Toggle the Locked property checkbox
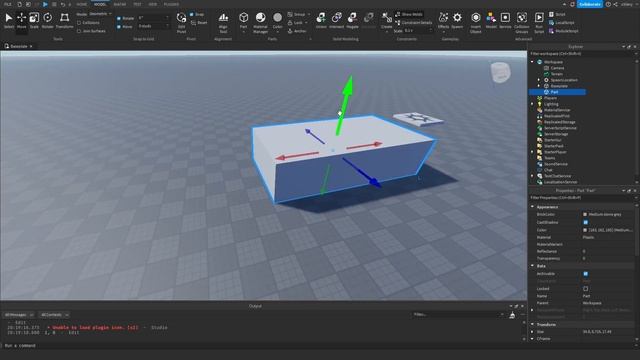 [x=586, y=289]
